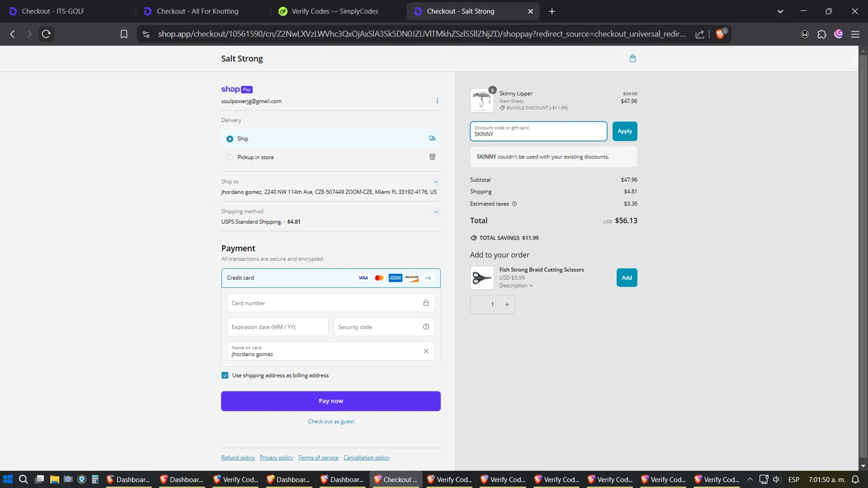This screenshot has width=868, height=488.
Task: Open the Checkout taskbar window
Action: (396, 479)
